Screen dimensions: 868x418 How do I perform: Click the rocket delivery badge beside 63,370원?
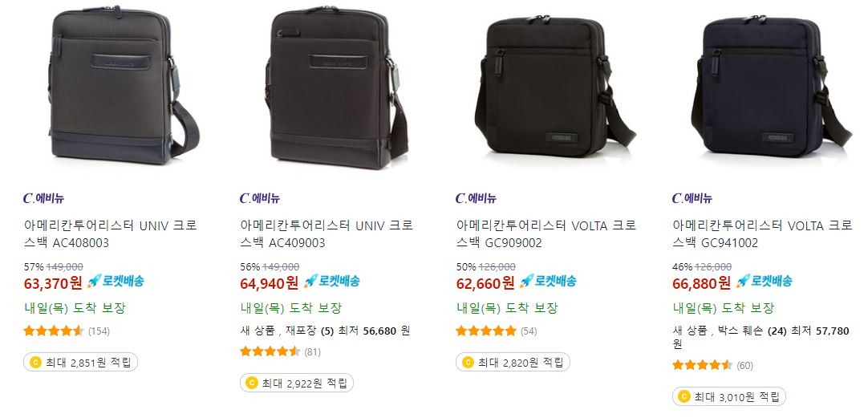(x=116, y=281)
